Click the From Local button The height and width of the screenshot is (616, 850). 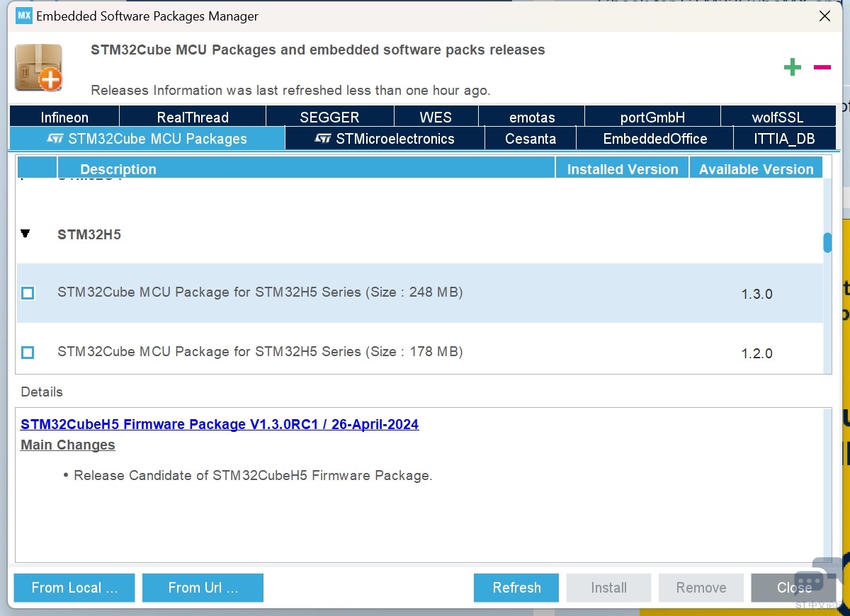click(x=74, y=588)
